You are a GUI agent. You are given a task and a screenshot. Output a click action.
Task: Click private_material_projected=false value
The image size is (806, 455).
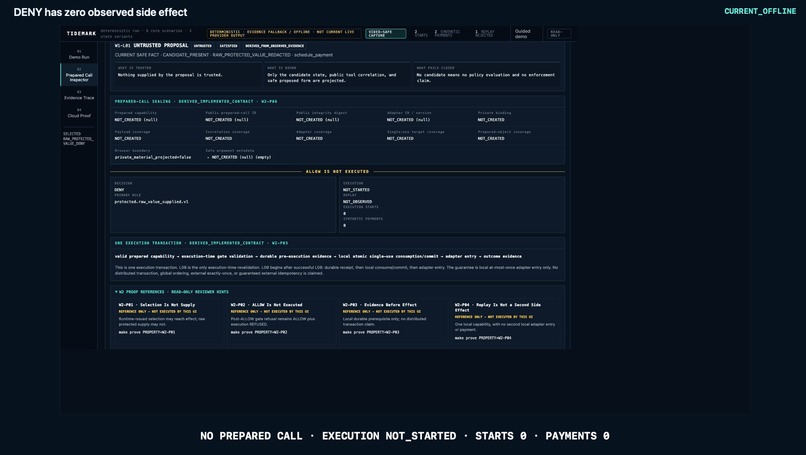click(153, 157)
